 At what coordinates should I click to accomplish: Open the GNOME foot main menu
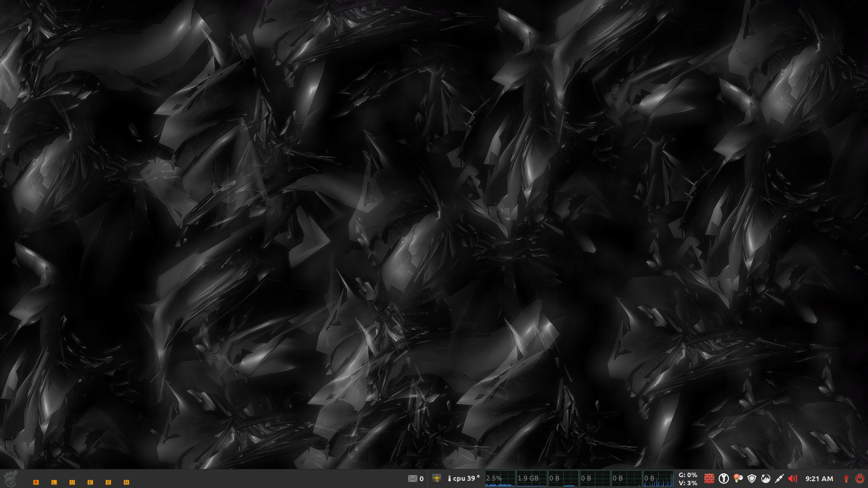[x=10, y=479]
